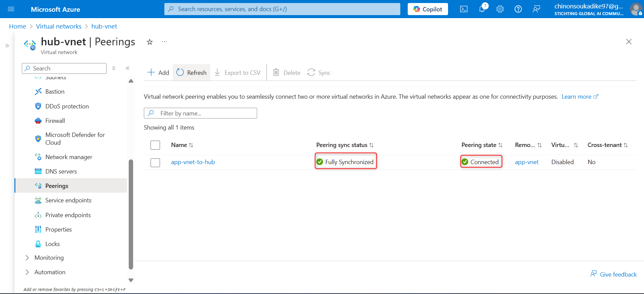Refresh the peerings list
Screen dimensions: 644x294
point(192,72)
